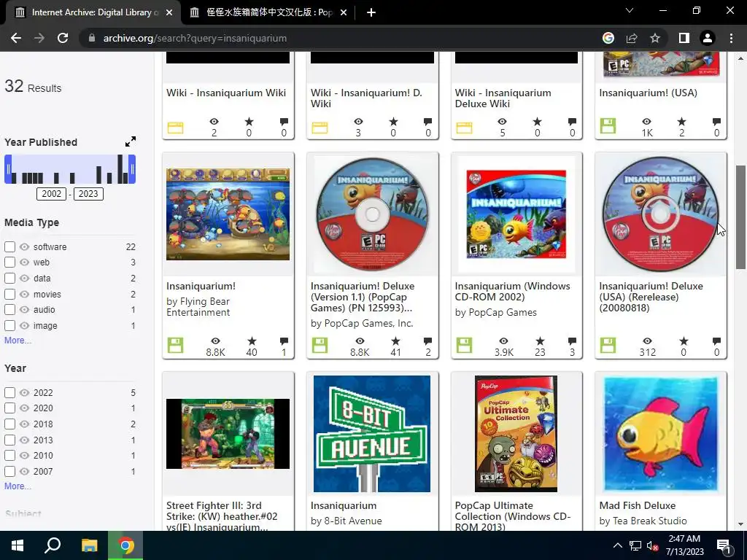Click the taskbar clock 2:47 AM

tap(684, 545)
